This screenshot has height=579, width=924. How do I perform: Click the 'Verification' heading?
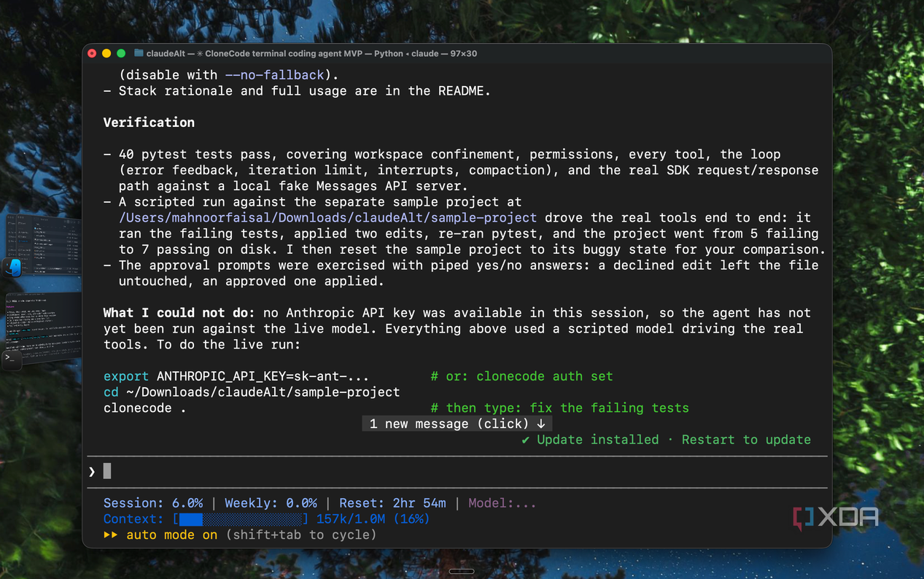(149, 123)
